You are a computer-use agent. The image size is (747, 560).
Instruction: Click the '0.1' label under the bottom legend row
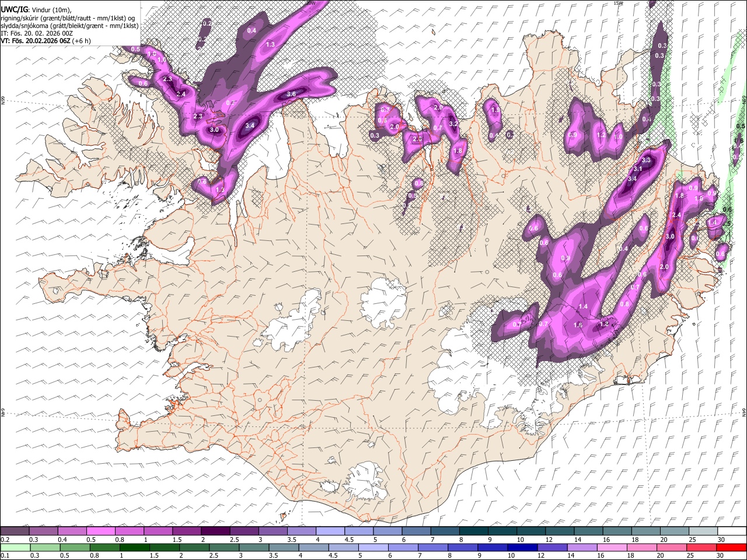pos(5,555)
